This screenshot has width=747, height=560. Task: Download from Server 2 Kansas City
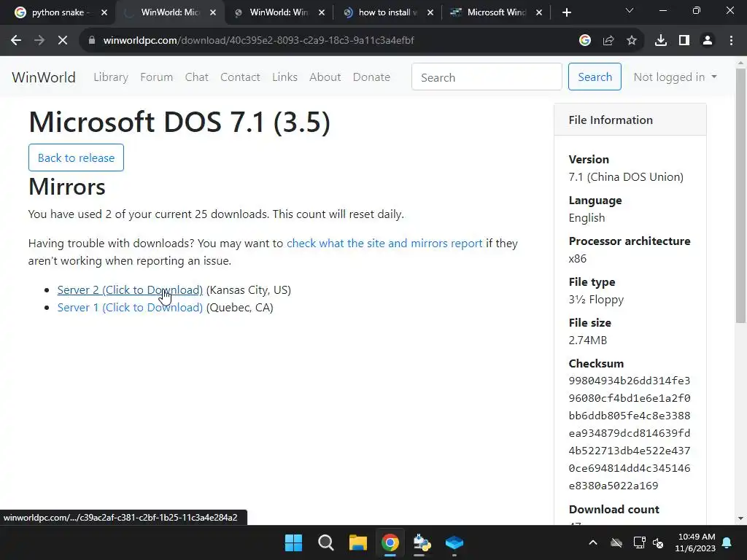(x=130, y=290)
